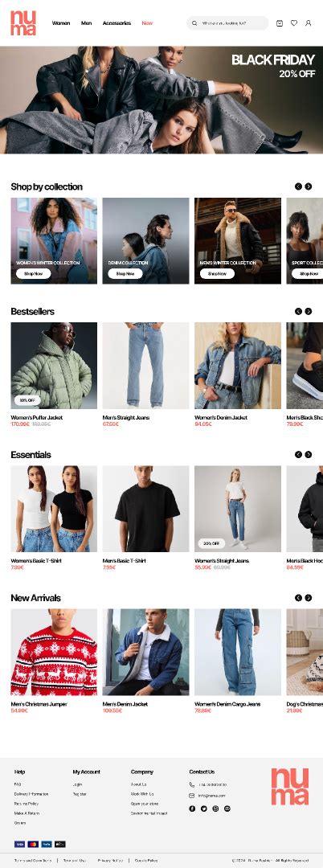The image size is (323, 868).
Task: Click the numa logo in header
Action: click(x=23, y=23)
